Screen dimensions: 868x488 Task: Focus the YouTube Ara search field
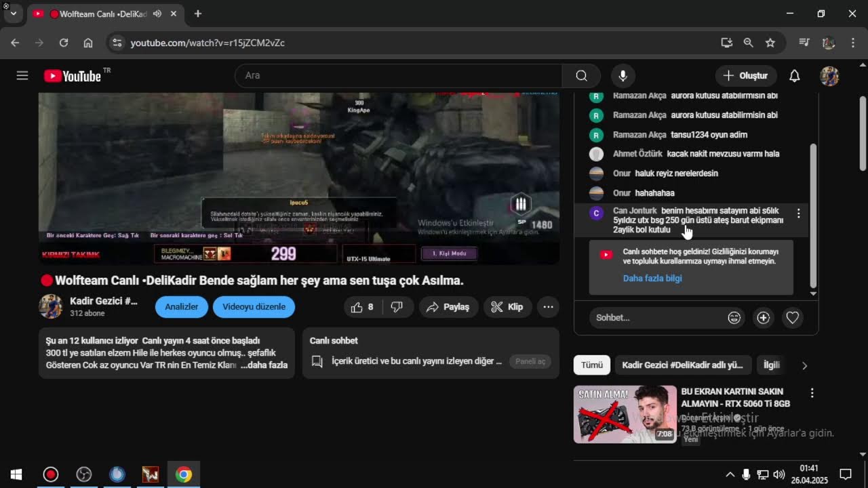tap(399, 76)
